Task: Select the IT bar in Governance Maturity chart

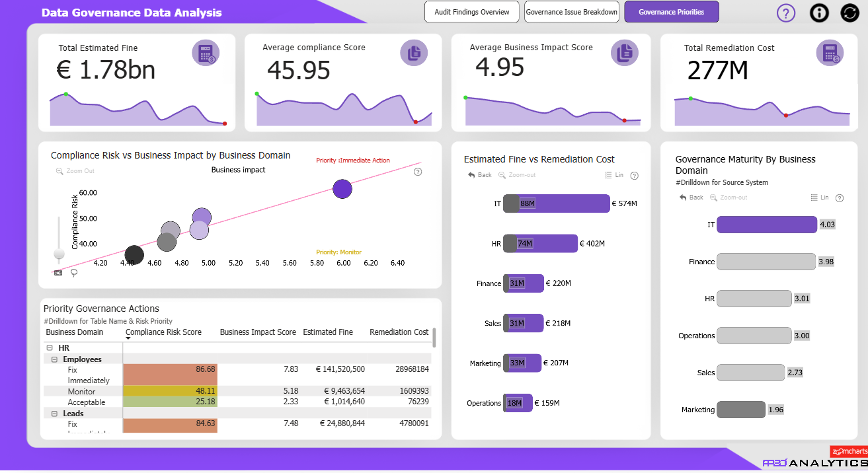Action: [x=767, y=225]
